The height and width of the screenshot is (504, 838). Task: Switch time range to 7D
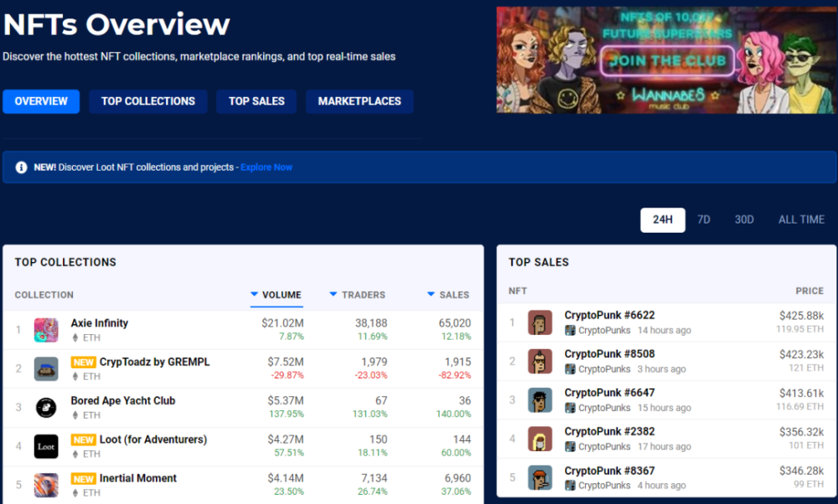tap(703, 220)
